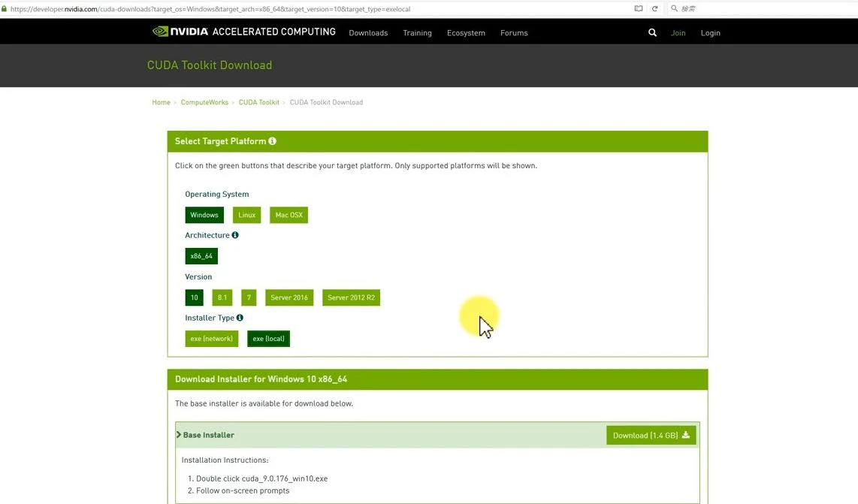858x504 pixels.
Task: Click the Login link
Action: [710, 33]
